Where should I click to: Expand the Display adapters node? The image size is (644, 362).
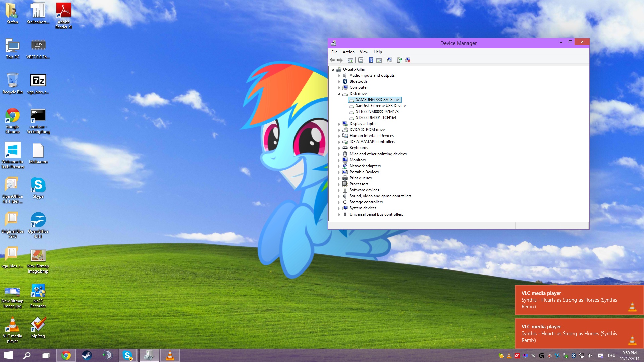tap(339, 124)
